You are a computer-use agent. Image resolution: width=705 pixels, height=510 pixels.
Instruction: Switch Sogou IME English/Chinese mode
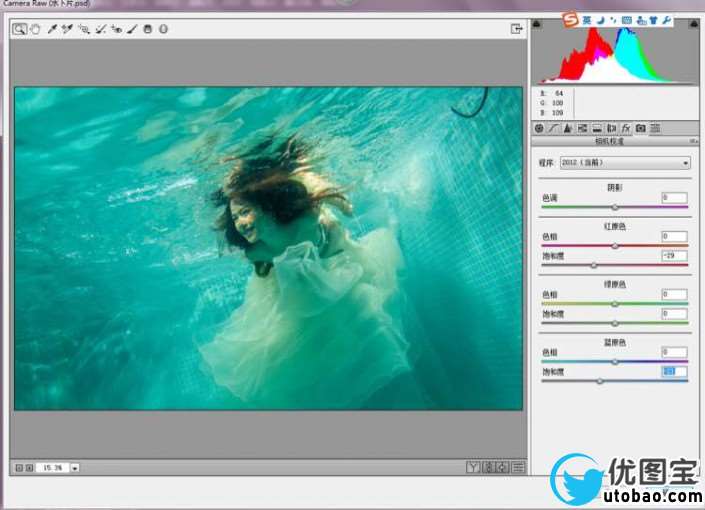tap(587, 20)
